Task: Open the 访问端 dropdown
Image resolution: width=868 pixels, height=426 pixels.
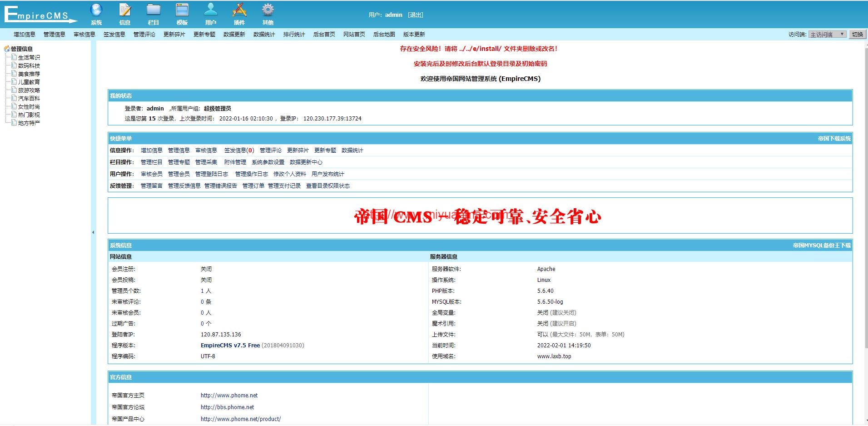Action: [x=828, y=35]
